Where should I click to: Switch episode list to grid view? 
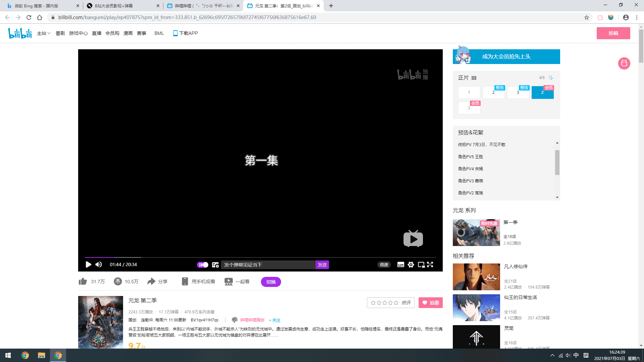point(474,78)
